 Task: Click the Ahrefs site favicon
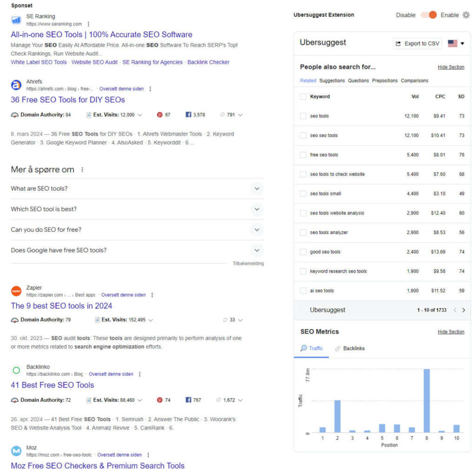tap(16, 85)
